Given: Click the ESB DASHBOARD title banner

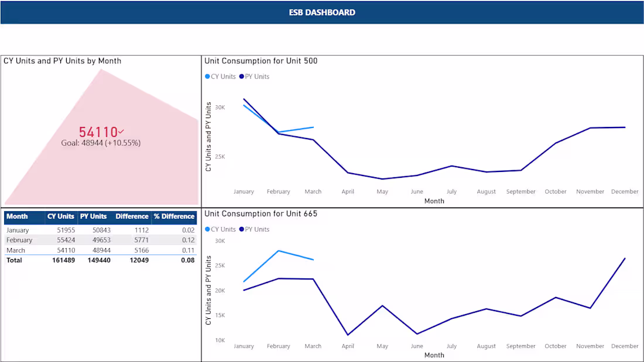Looking at the screenshot, I should point(322,12).
